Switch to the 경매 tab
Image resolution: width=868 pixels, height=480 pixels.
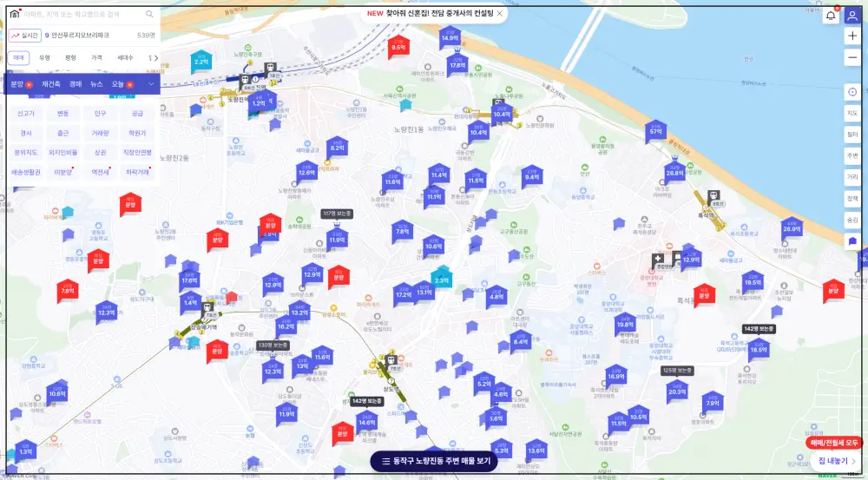(x=76, y=84)
